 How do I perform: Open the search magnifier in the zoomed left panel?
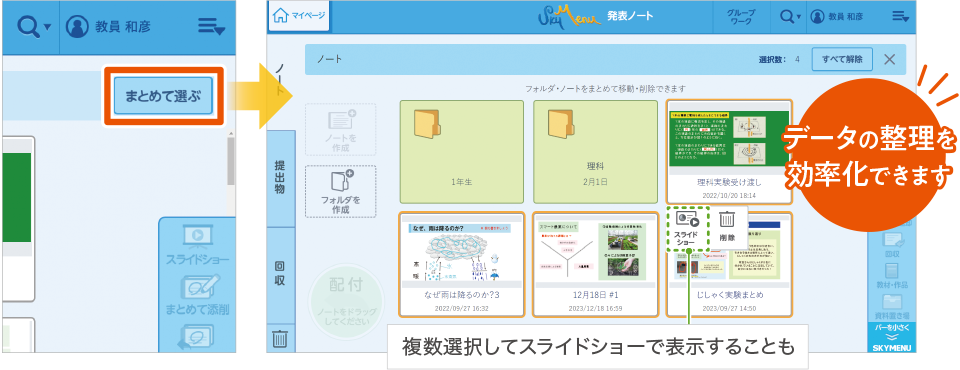pos(28,26)
